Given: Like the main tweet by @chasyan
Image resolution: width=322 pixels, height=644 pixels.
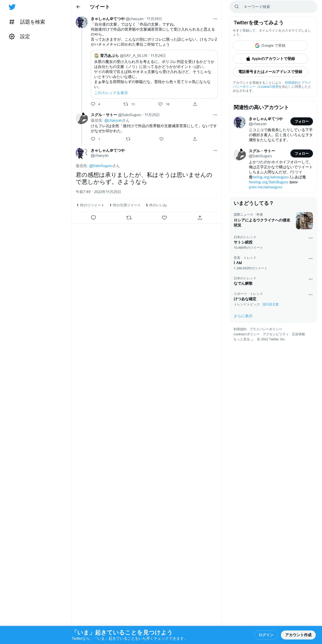Looking at the screenshot, I should point(164,218).
